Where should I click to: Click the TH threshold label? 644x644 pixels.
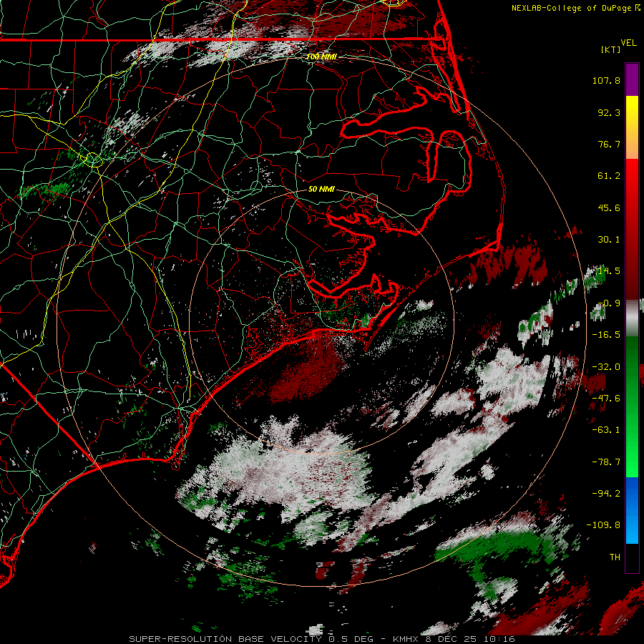[x=615, y=557]
